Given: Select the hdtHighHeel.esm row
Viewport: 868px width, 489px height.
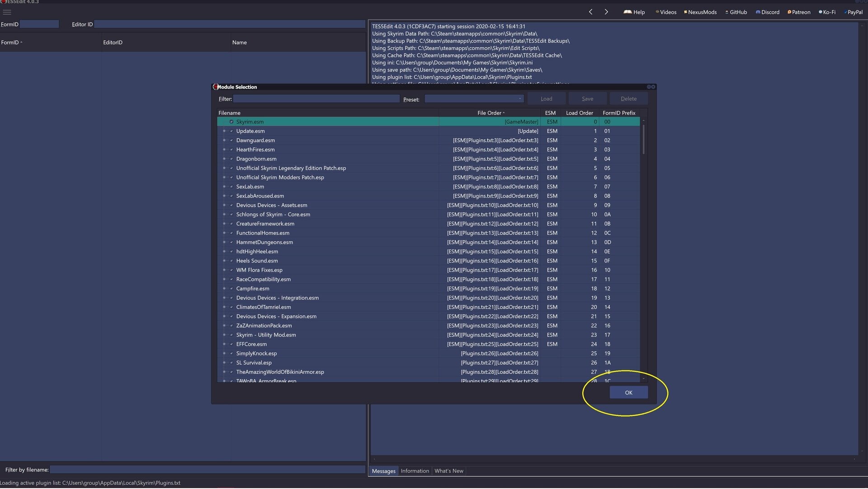Looking at the screenshot, I should (x=428, y=252).
